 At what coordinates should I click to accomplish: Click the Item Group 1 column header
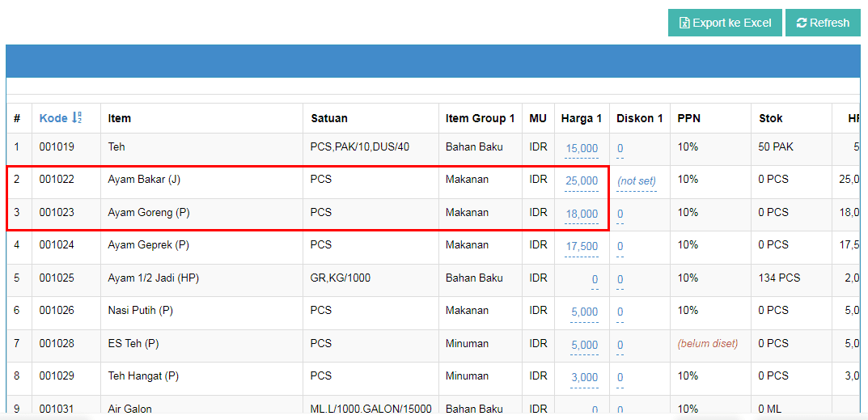point(480,118)
